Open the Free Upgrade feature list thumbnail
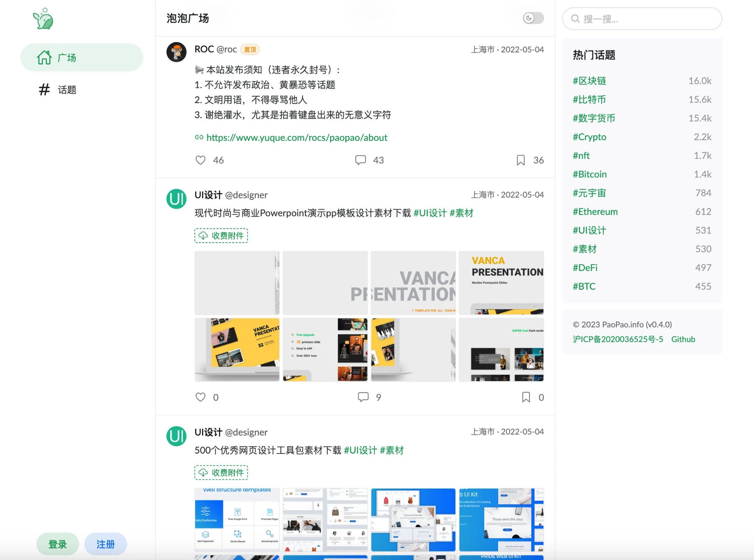 pos(325,349)
